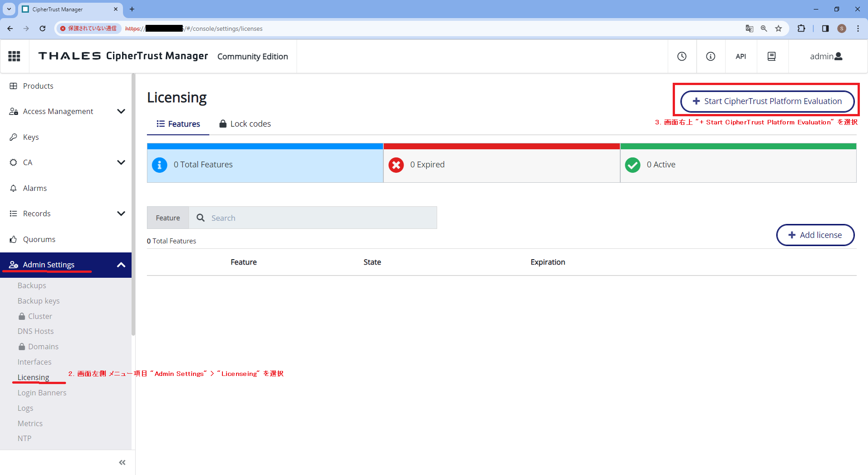Open the documentation icon

pos(772,56)
